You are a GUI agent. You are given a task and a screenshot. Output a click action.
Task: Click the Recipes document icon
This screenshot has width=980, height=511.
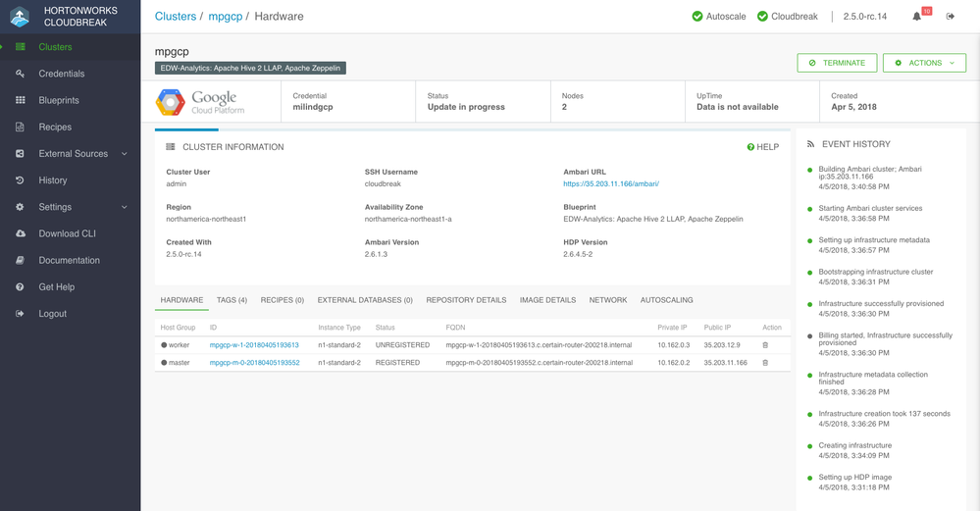click(20, 127)
